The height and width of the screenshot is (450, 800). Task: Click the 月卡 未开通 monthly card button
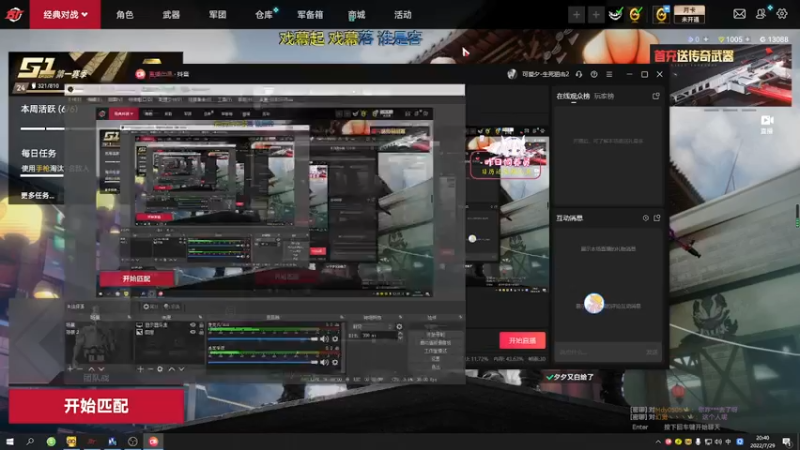click(689, 15)
